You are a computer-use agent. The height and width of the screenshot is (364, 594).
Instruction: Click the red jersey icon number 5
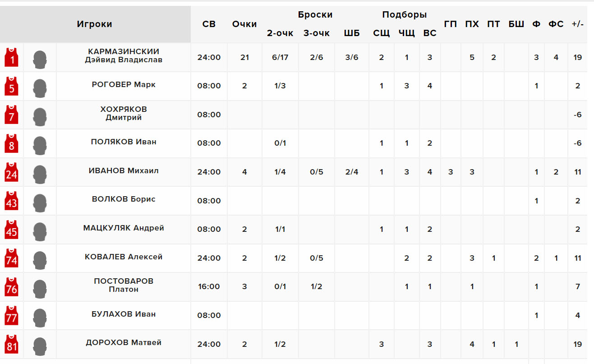[12, 86]
